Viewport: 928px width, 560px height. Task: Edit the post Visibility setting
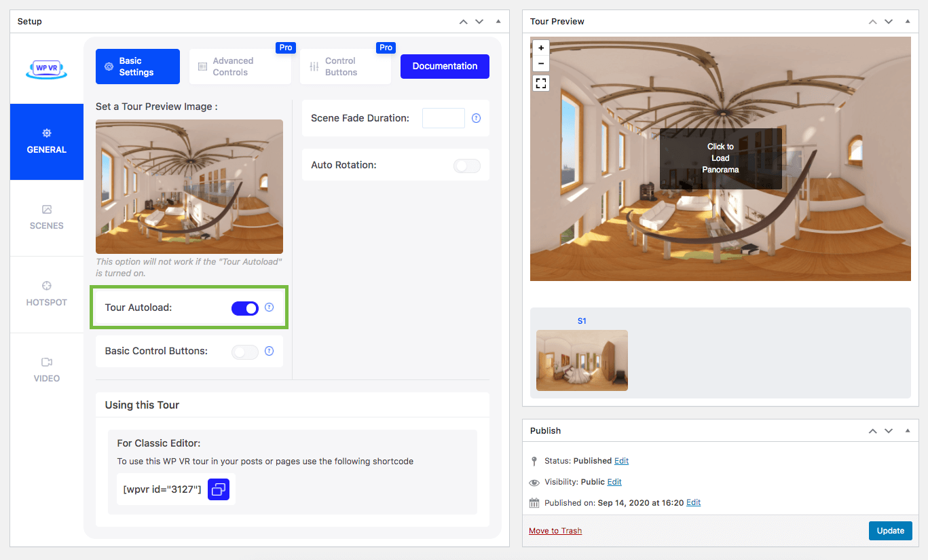tap(614, 482)
